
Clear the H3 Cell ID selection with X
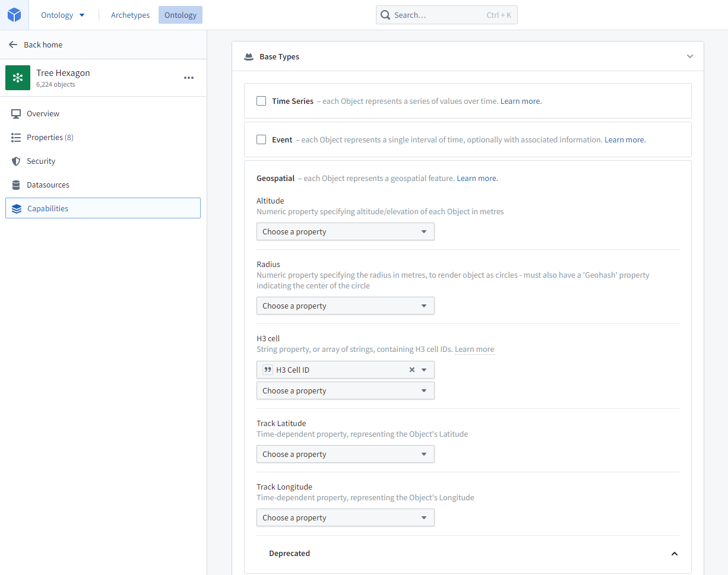(412, 370)
